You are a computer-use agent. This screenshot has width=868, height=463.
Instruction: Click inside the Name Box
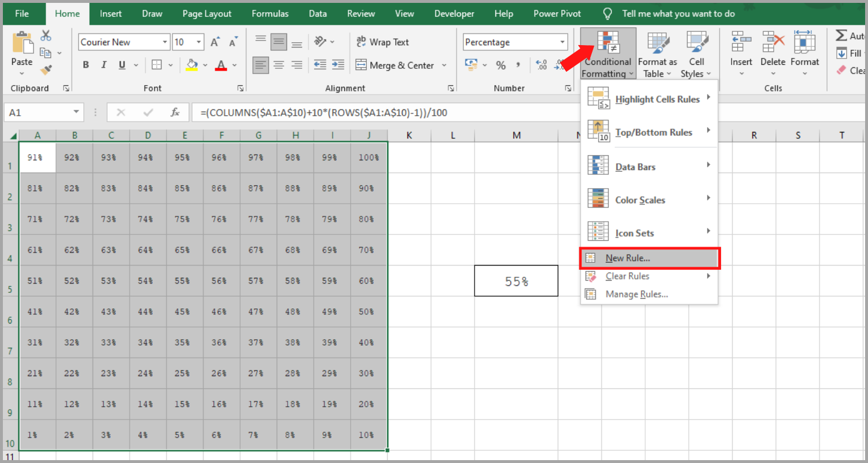38,112
